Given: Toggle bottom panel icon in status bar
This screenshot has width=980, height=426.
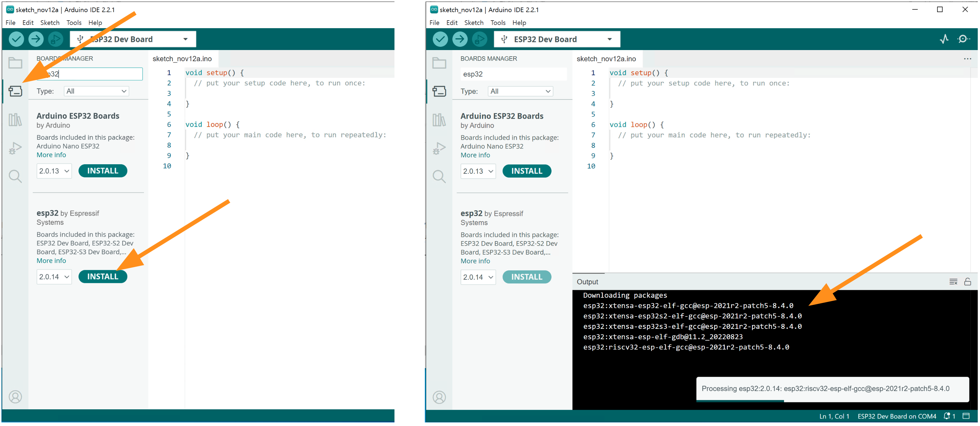Looking at the screenshot, I should click(966, 416).
